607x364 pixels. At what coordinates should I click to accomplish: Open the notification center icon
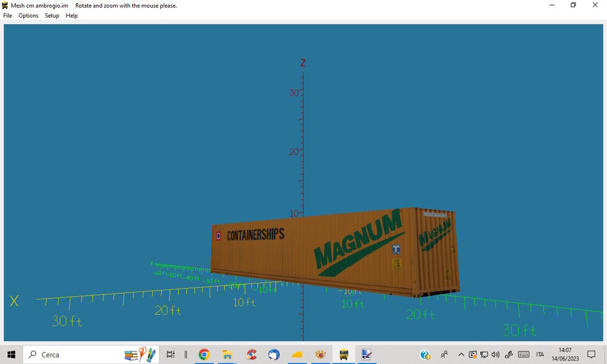coord(591,354)
